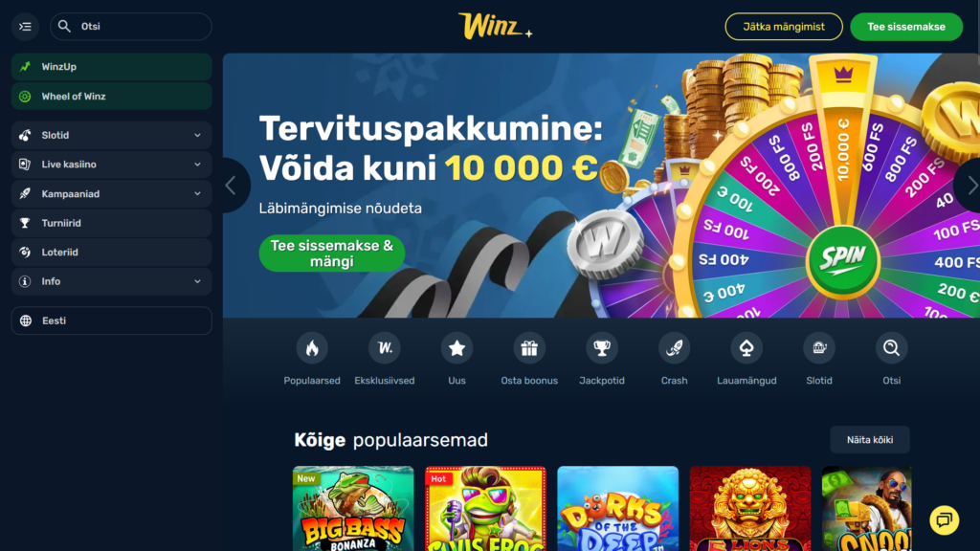
Task: Go to previous banner slide arrow
Action: (x=232, y=185)
